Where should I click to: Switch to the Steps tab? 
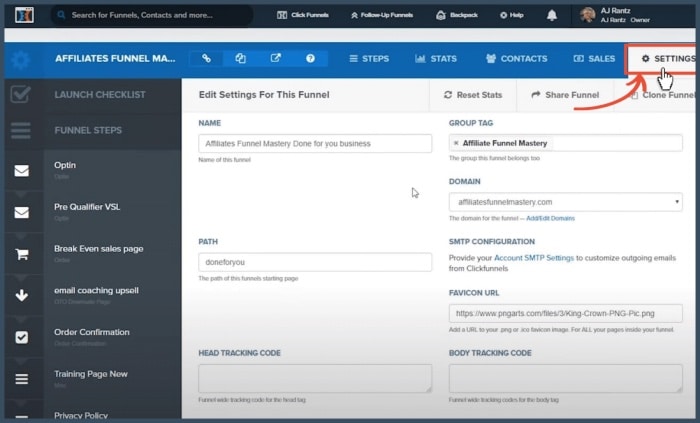coord(369,58)
